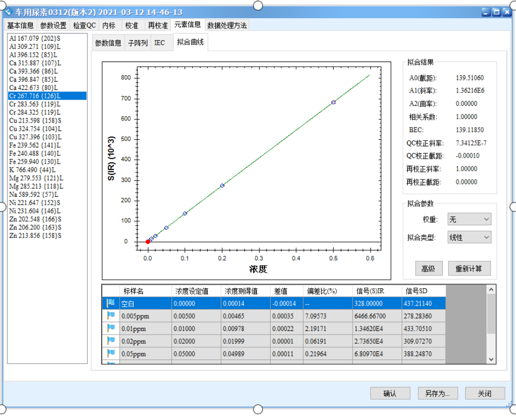Screen dimensions: 516x420
Task: Click the flag icon beside 0.005ppm
Action: tap(110, 316)
